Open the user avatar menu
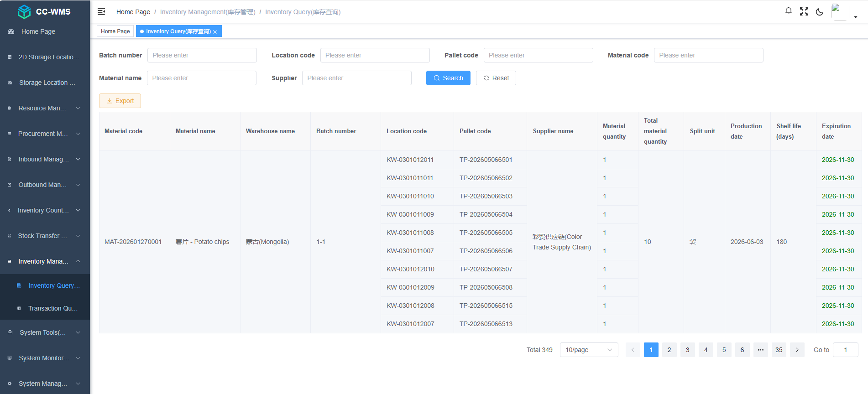868x394 pixels. pos(840,11)
